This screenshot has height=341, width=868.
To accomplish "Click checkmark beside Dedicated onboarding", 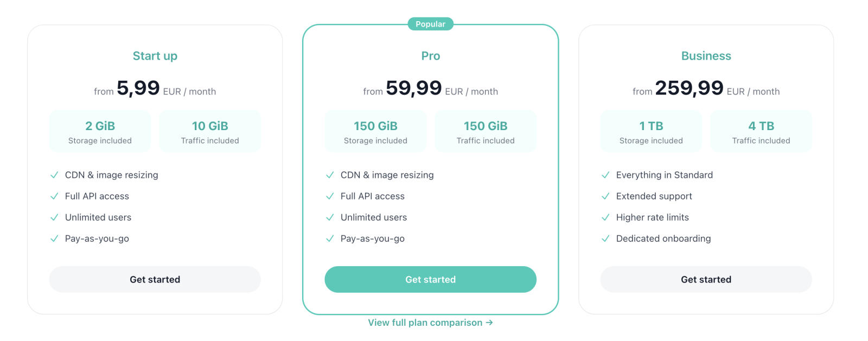I will (x=605, y=239).
